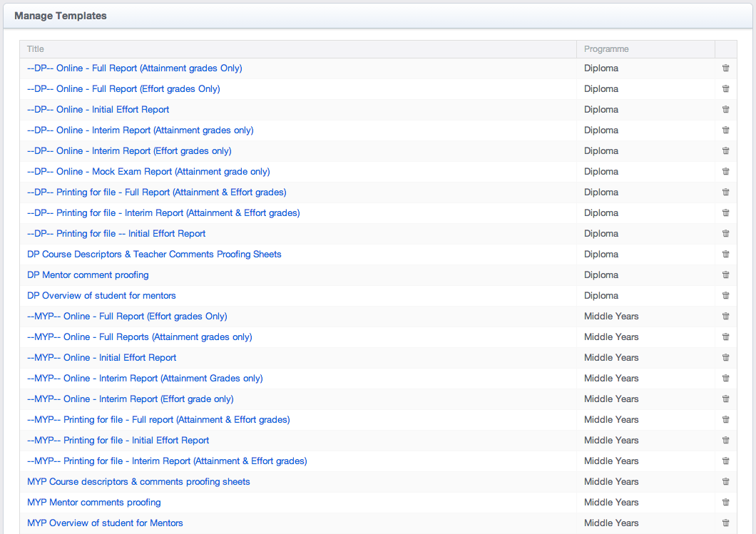
Task: Open DP Course Descriptors & Teacher Comments Proofing Sheets
Action: click(x=154, y=255)
